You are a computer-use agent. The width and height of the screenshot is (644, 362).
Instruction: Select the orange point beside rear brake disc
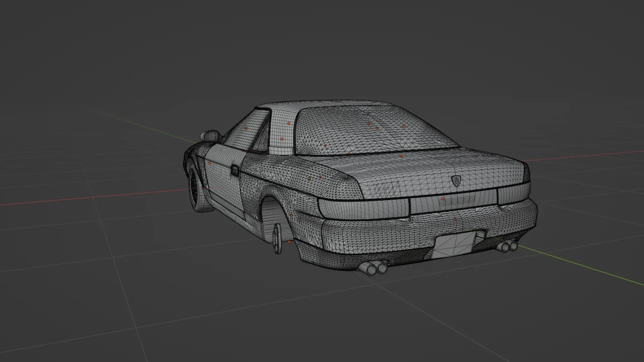coord(289,241)
